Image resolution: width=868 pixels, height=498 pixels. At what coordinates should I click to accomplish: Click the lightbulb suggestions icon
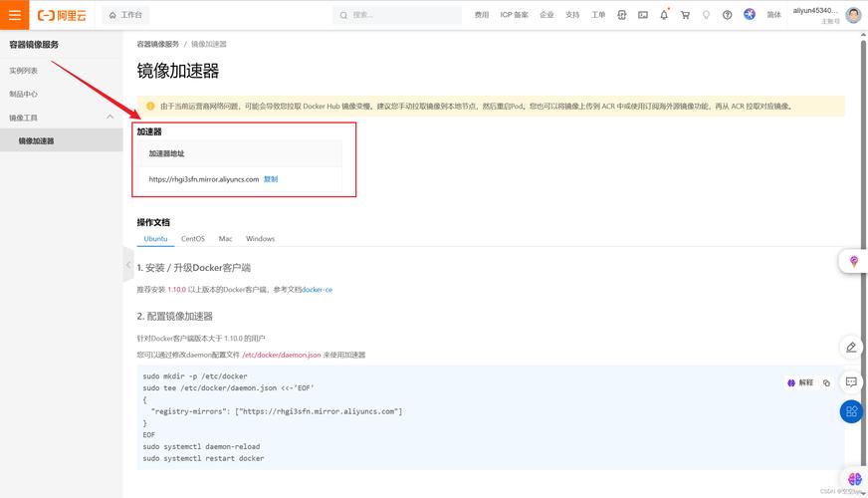[x=706, y=15]
